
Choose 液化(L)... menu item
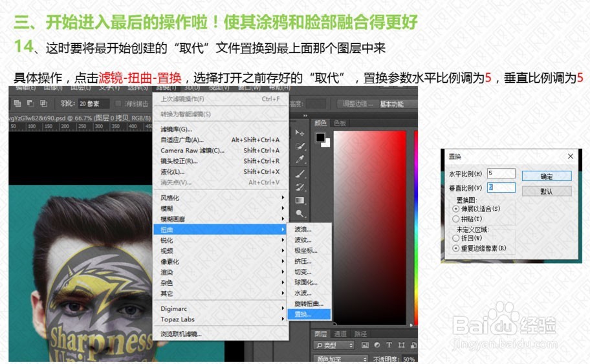221,172
